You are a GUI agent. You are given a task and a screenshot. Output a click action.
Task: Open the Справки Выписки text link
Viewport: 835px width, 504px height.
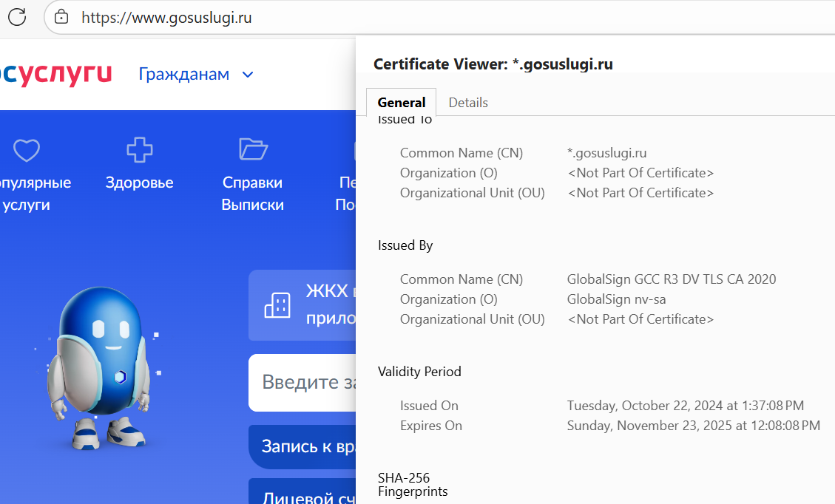pos(252,194)
